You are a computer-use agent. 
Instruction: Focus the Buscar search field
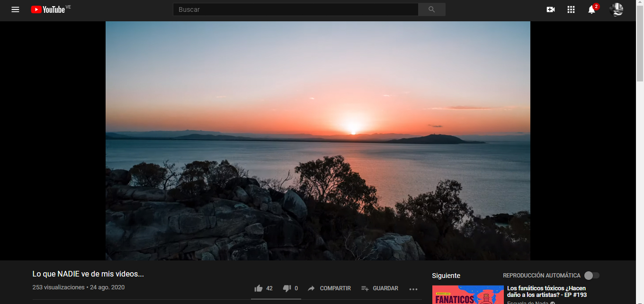(295, 9)
